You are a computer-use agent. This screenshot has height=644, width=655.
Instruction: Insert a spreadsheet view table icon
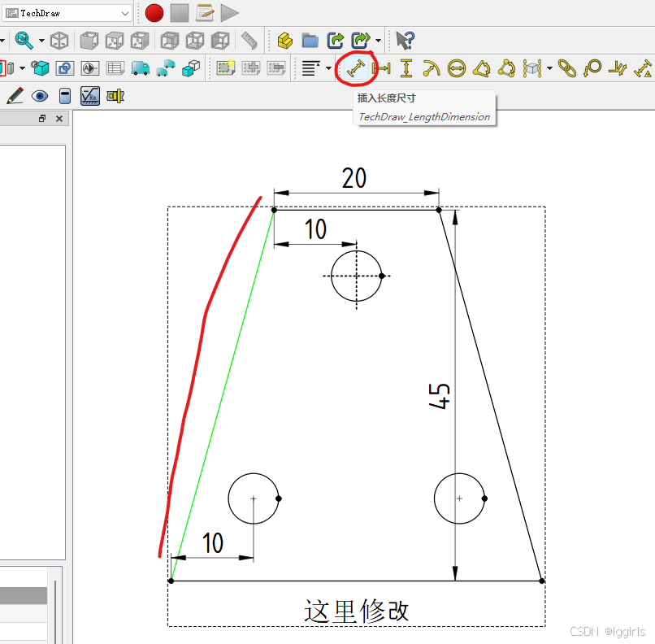pos(115,68)
